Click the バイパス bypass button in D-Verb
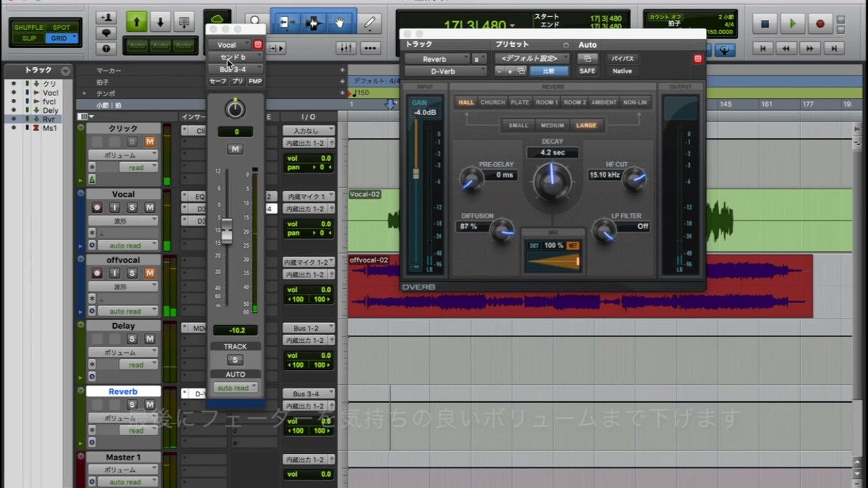This screenshot has width=868, height=488. (x=623, y=58)
